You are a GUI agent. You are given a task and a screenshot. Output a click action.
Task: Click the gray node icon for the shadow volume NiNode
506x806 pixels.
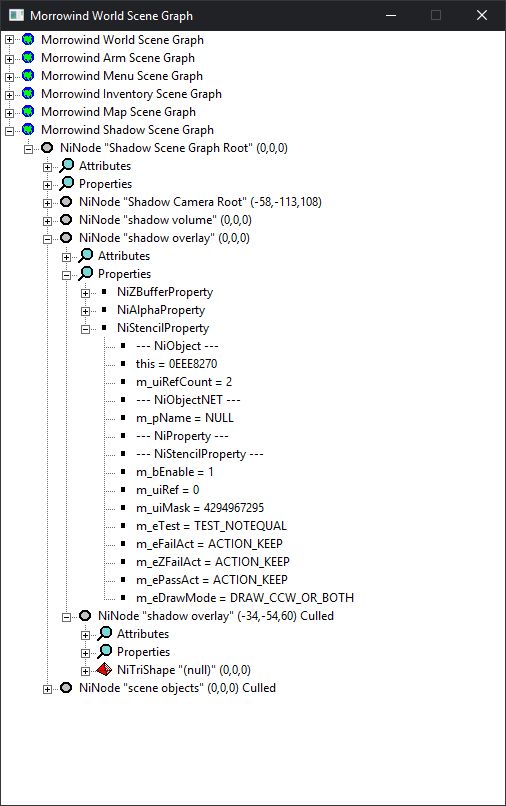66,219
